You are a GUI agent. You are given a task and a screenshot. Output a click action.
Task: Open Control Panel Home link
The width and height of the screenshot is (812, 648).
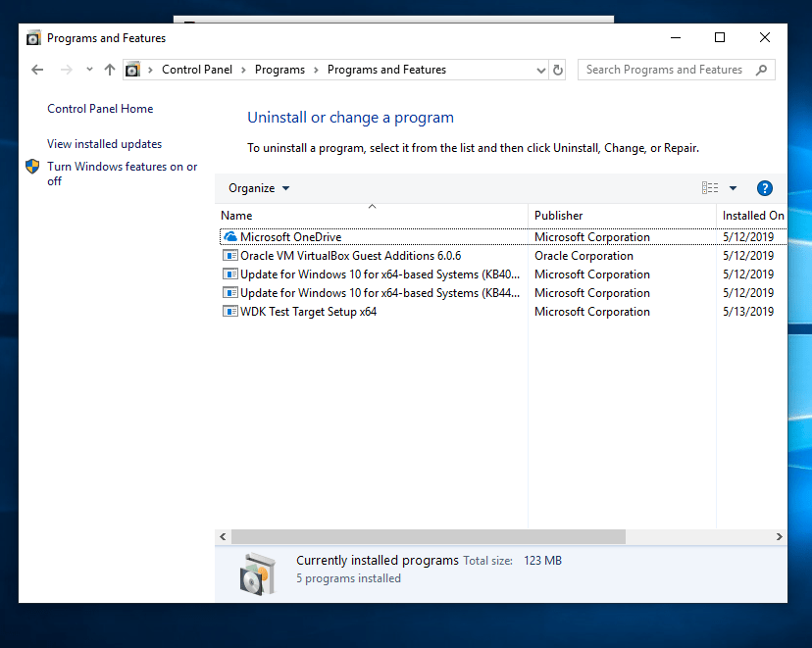click(100, 109)
